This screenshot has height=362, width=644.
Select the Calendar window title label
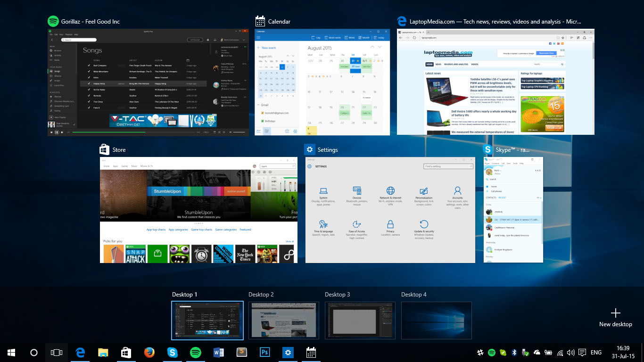tap(279, 22)
